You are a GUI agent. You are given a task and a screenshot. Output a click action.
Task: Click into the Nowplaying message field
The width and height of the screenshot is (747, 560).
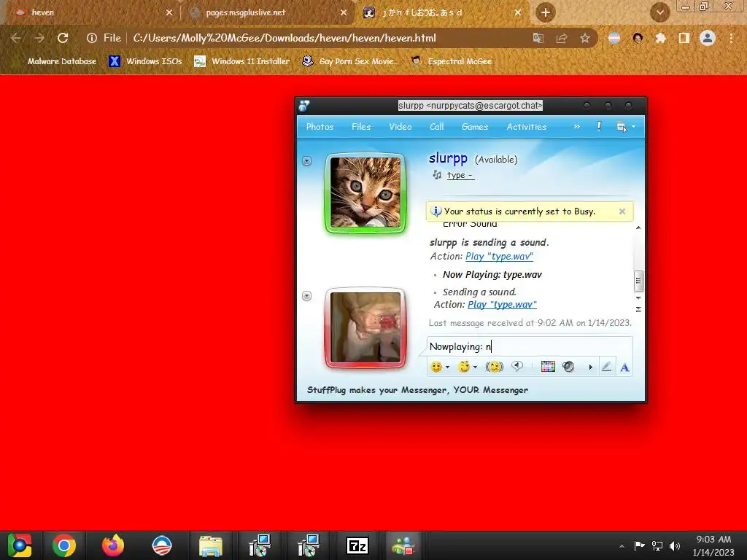click(530, 346)
